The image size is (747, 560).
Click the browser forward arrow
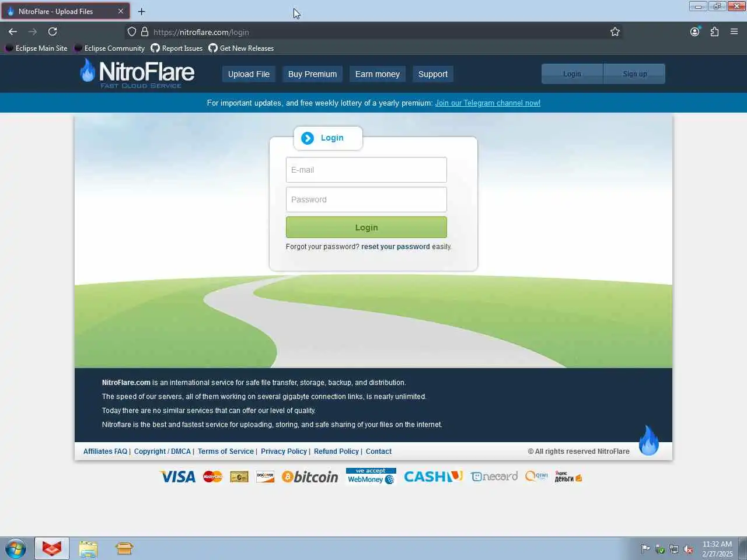(33, 32)
